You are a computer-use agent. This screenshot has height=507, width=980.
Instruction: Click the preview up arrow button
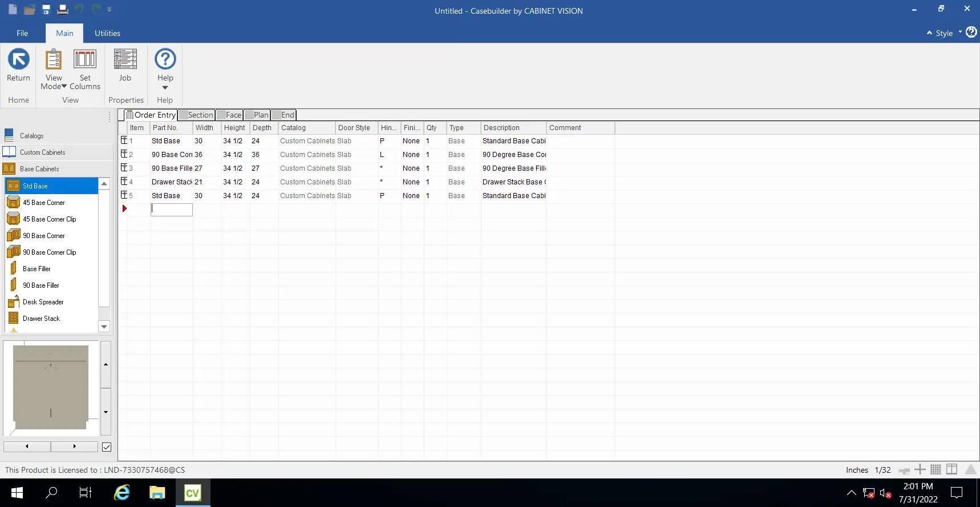point(106,364)
